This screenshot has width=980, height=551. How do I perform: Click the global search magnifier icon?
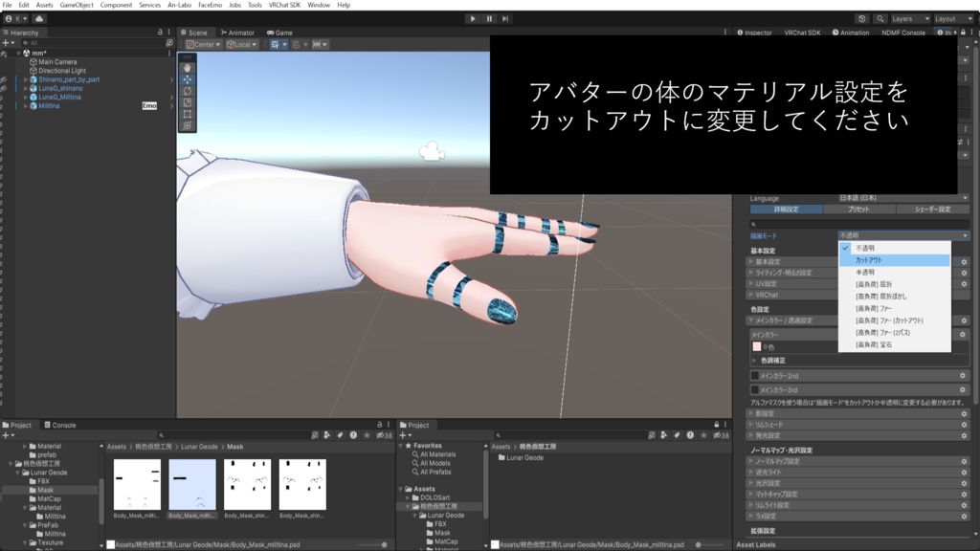point(880,19)
